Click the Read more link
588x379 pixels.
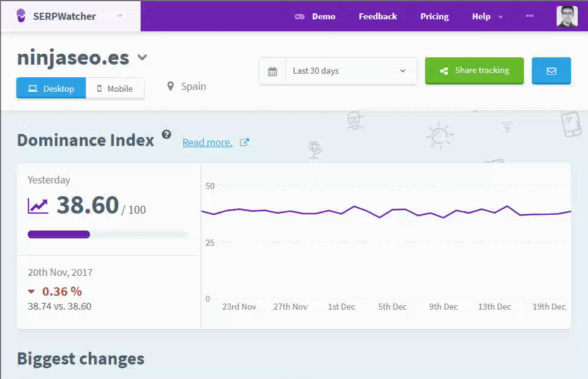207,142
